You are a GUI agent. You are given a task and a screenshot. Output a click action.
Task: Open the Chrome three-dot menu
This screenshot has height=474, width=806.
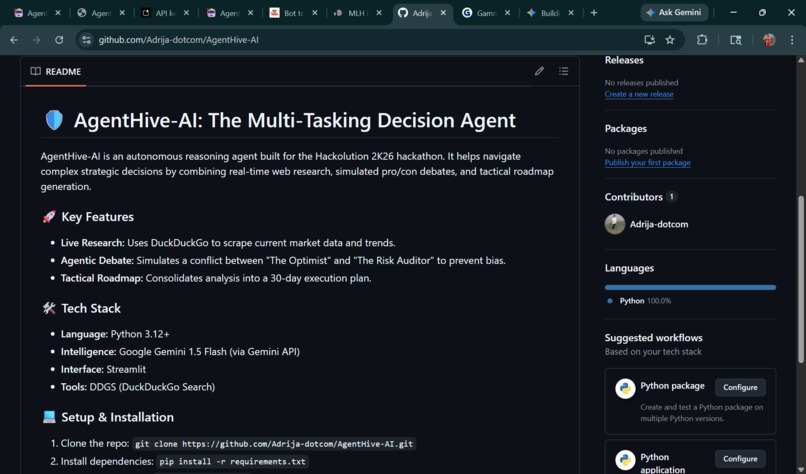(792, 40)
